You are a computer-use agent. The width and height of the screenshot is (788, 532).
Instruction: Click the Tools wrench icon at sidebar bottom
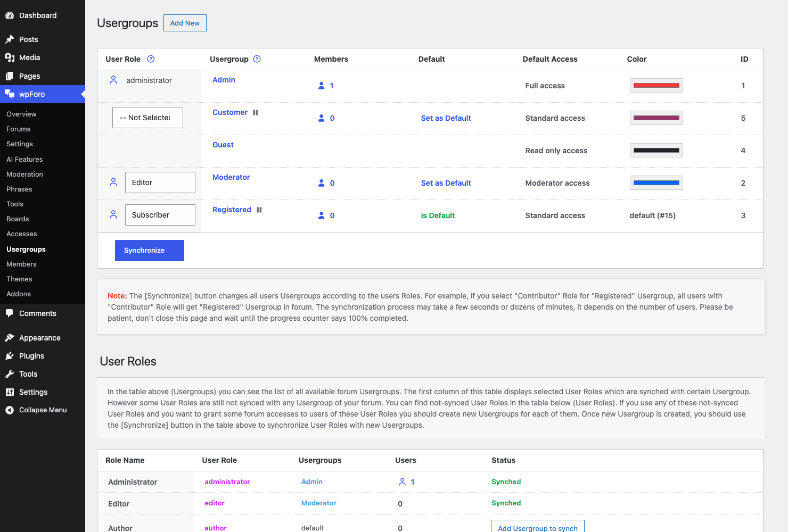click(x=10, y=374)
